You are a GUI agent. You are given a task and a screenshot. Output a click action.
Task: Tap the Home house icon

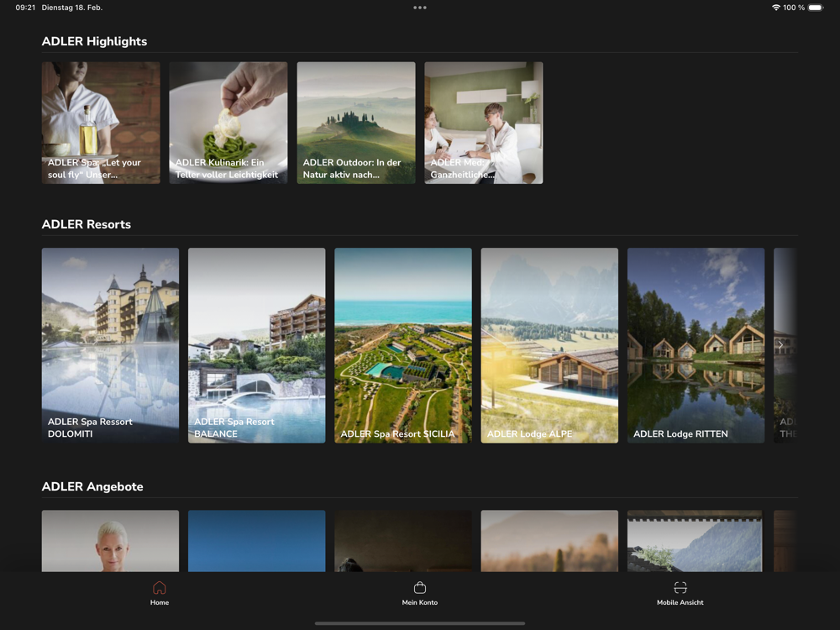pos(159,588)
